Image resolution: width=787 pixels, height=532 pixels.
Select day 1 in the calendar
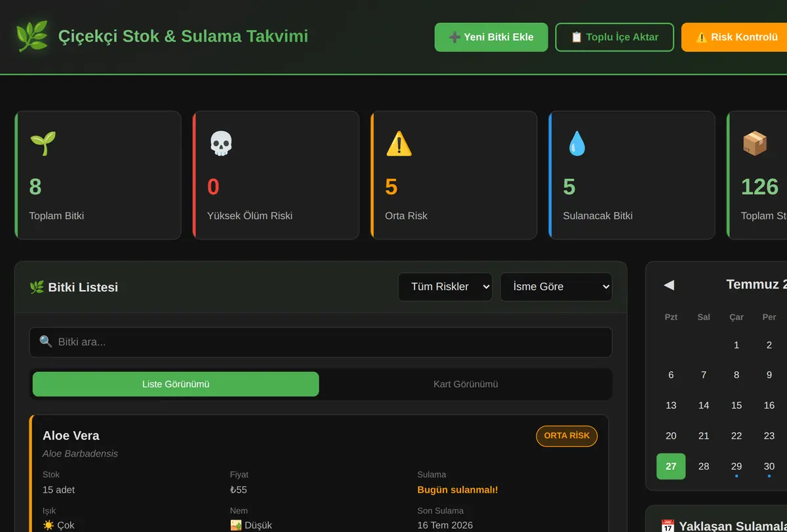point(737,345)
